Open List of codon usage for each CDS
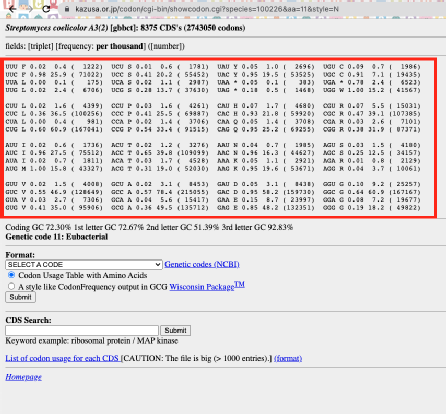 pos(62,358)
